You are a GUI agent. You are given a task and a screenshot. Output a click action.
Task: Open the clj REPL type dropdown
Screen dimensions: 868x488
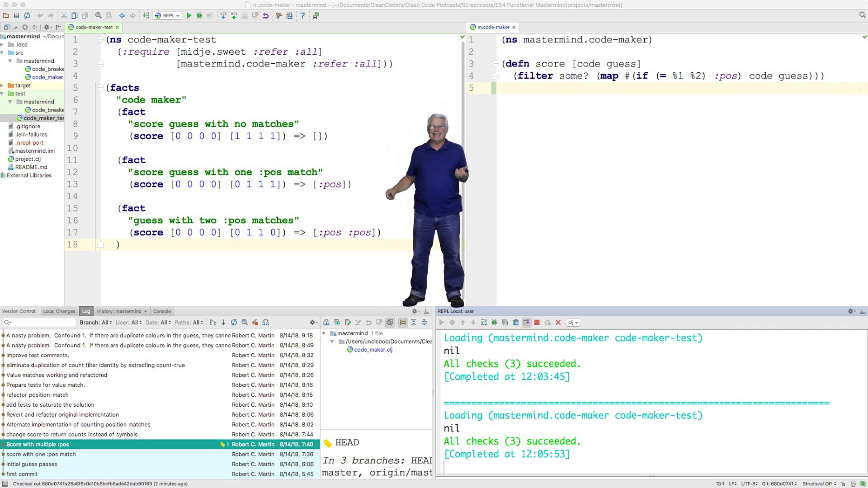pos(573,323)
